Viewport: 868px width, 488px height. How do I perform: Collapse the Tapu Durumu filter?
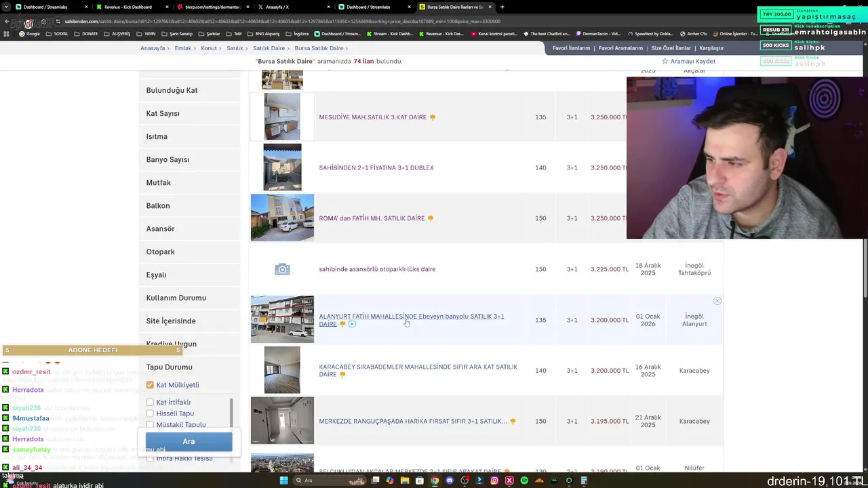tap(189, 367)
